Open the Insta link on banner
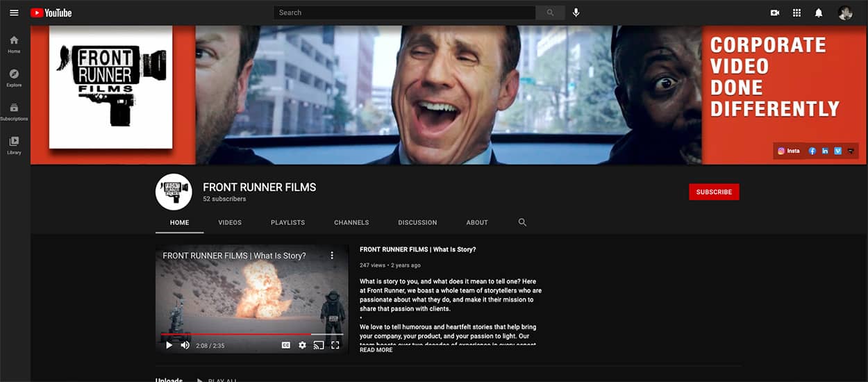 tap(789, 151)
